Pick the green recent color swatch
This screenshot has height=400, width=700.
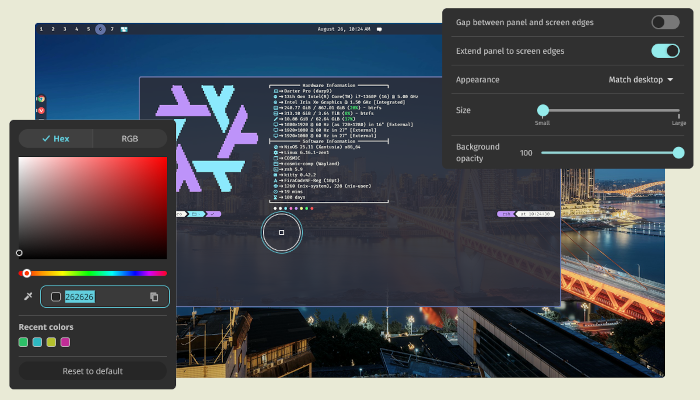click(x=24, y=342)
